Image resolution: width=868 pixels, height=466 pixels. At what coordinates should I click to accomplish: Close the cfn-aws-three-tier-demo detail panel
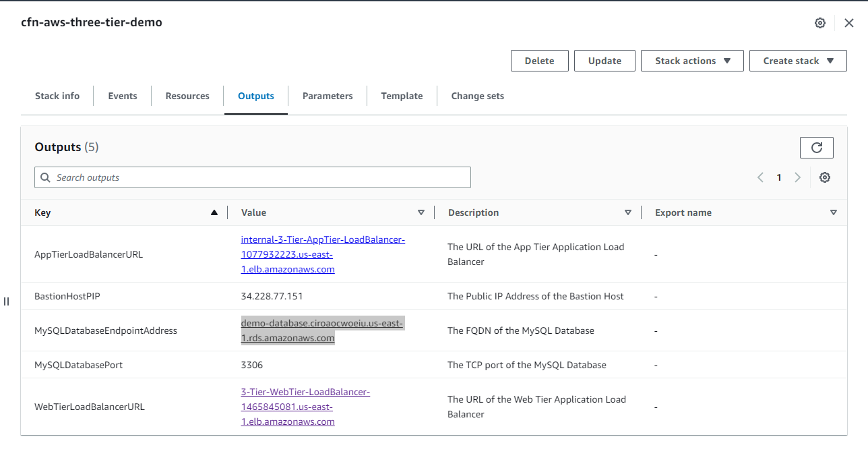[848, 22]
